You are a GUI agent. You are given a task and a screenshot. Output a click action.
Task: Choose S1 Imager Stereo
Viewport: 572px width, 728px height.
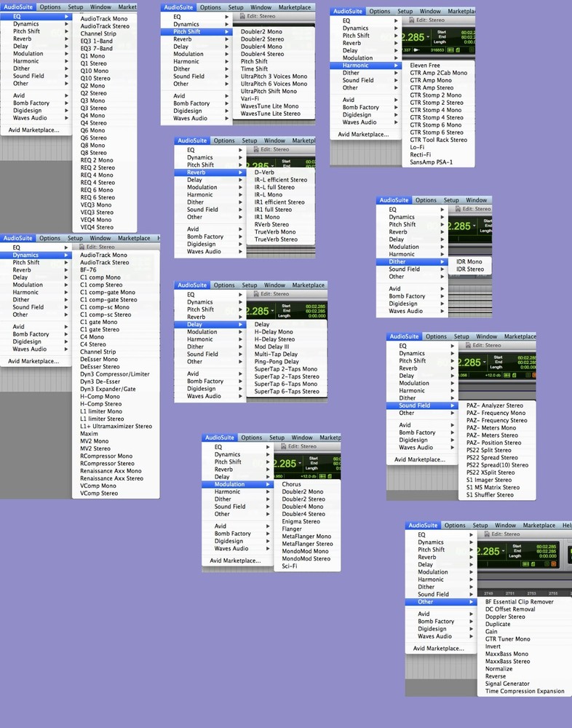489,480
